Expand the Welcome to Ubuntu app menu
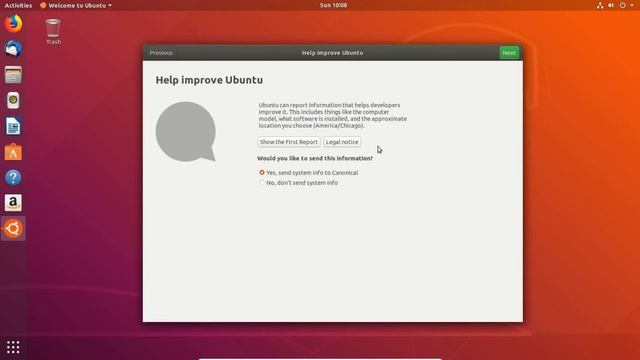640x360 pixels. pyautogui.click(x=76, y=5)
